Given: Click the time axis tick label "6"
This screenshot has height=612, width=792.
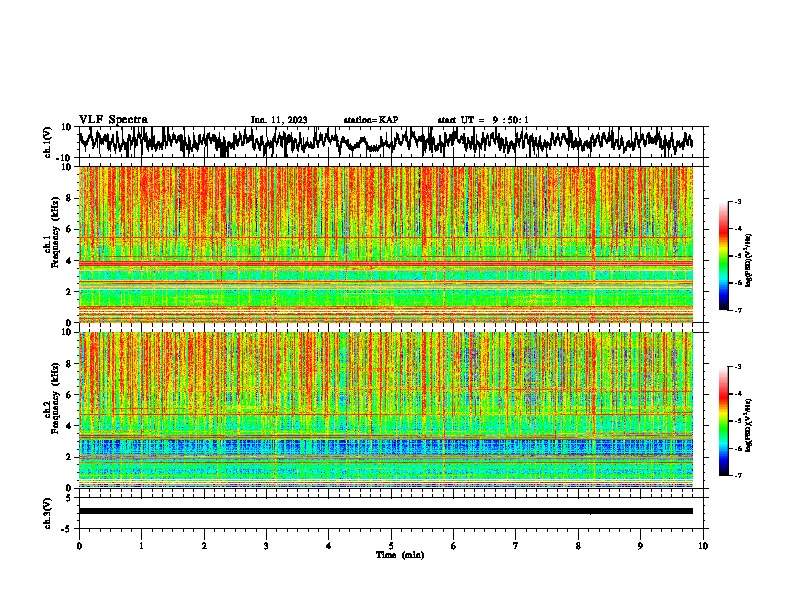Looking at the screenshot, I should 454,546.
